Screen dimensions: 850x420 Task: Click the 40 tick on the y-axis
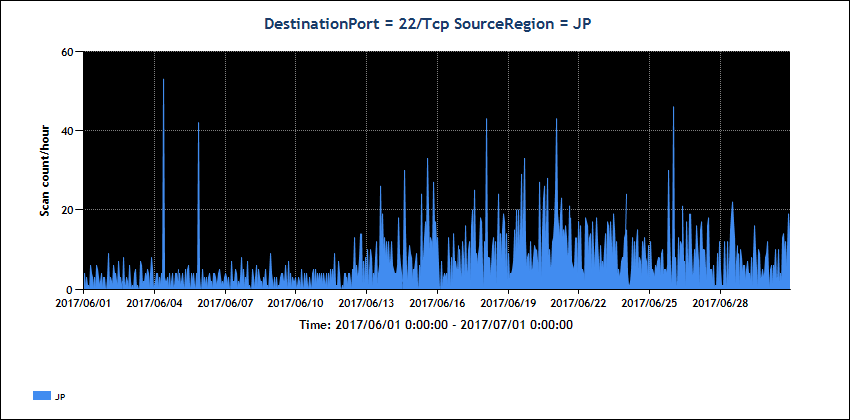(x=69, y=131)
